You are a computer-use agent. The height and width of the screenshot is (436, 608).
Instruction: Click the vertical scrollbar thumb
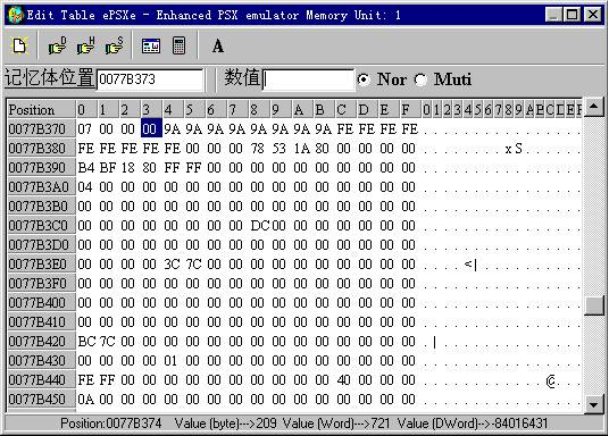coord(594,305)
